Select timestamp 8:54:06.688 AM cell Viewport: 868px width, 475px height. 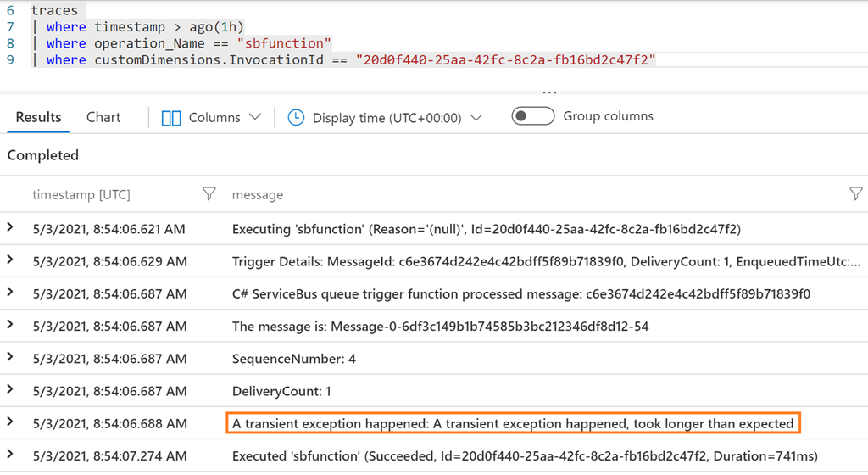(109, 423)
